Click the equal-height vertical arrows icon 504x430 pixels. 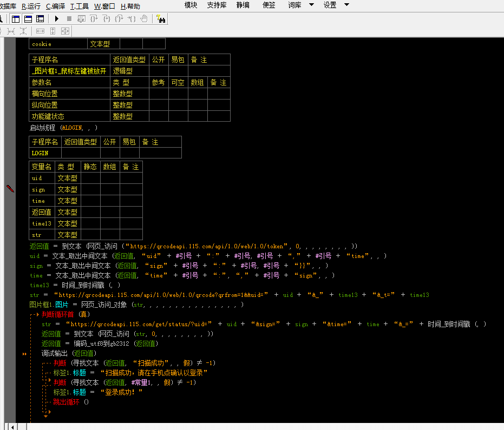coord(53,32)
